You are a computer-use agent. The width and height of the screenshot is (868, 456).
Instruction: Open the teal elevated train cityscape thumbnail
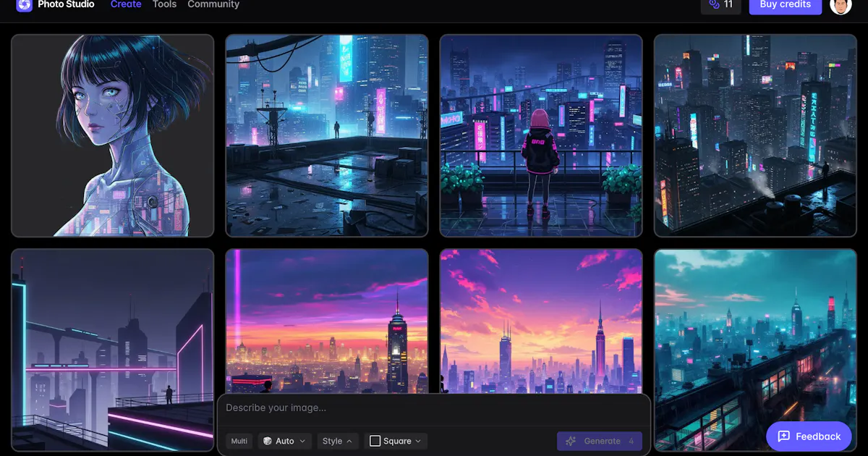click(x=755, y=350)
